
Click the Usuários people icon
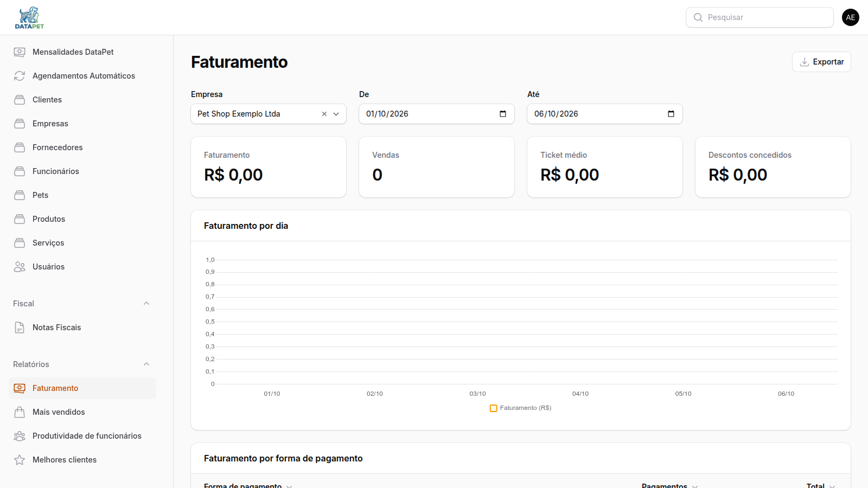20,267
